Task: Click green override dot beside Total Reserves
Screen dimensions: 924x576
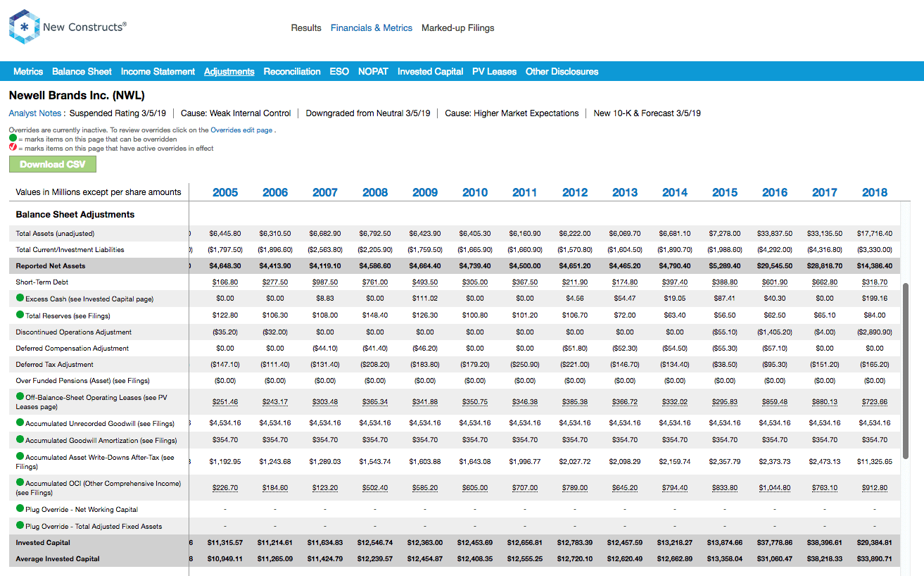Action: [20, 315]
